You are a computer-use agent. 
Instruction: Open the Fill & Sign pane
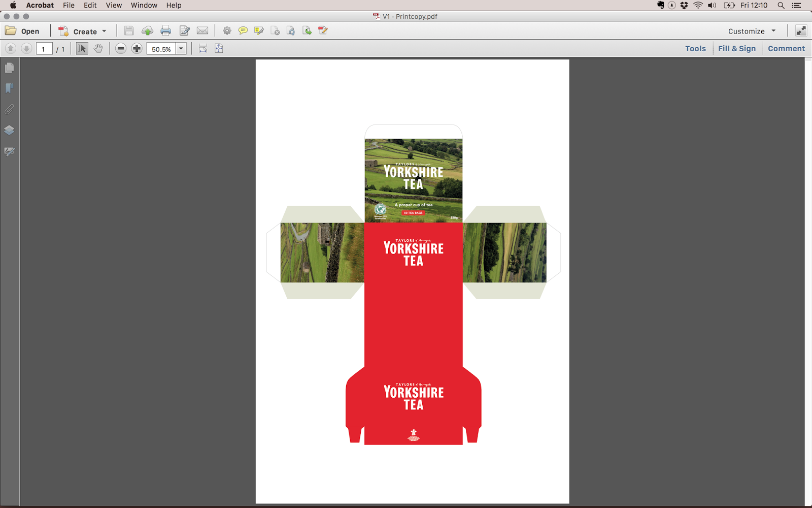pos(737,49)
